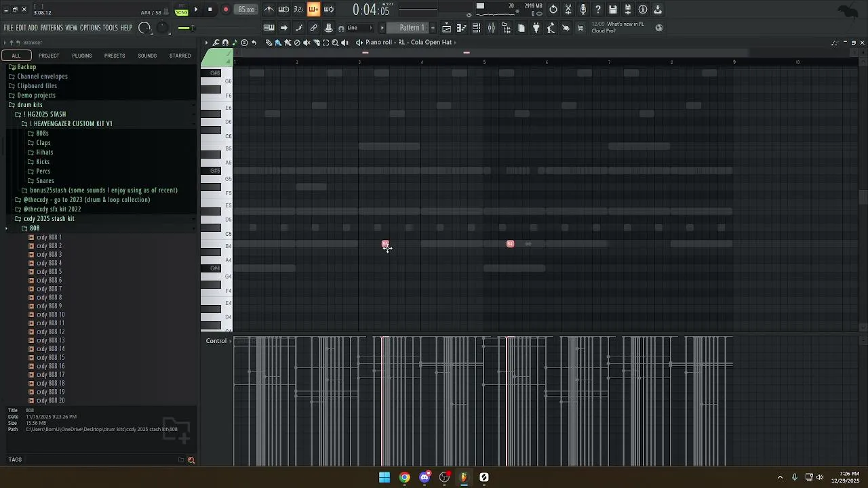Save project with the floppy disk icon

[613, 9]
